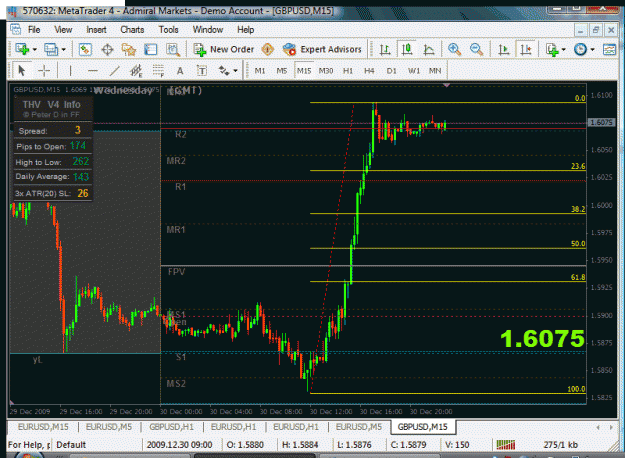The width and height of the screenshot is (625, 458).
Task: Select the equidistant channel tool
Action: click(136, 71)
